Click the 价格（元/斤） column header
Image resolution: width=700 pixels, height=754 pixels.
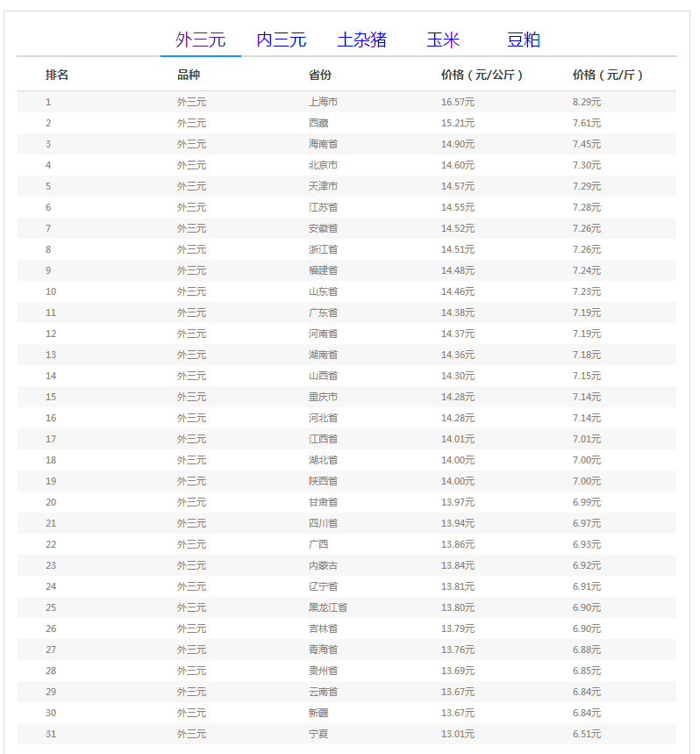608,75
